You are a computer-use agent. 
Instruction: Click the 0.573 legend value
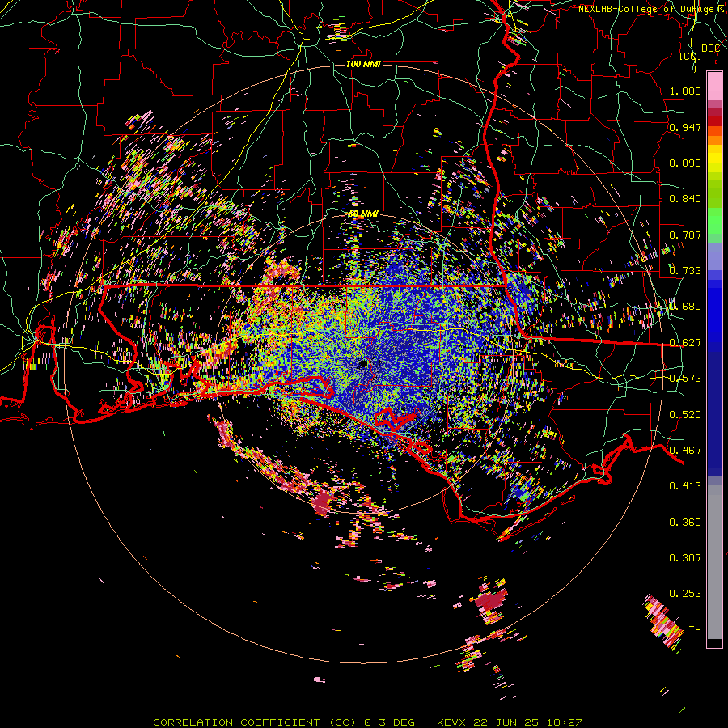[x=685, y=379]
